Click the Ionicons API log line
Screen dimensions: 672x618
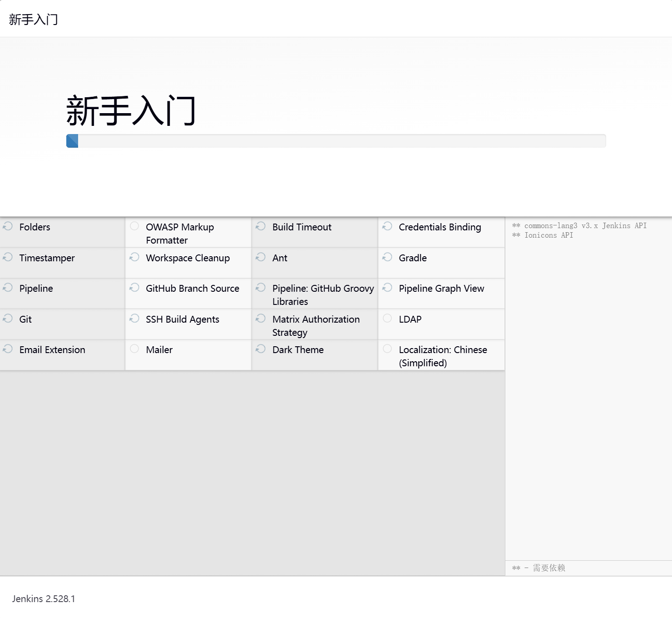coord(543,235)
